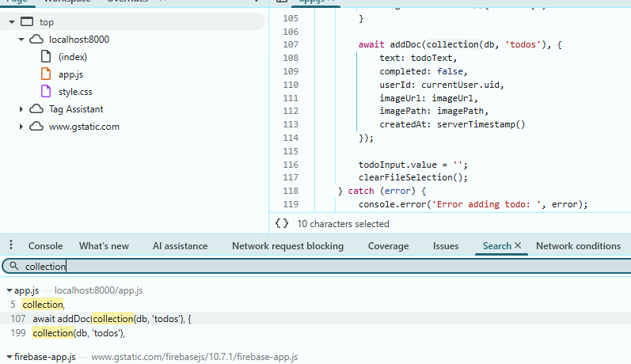
Task: Click the pretty print curly braces icon
Action: click(281, 224)
